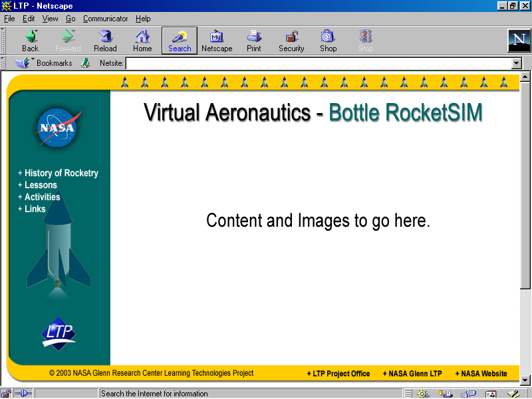This screenshot has width=532, height=399.
Task: Reload the current page
Action: [105, 41]
